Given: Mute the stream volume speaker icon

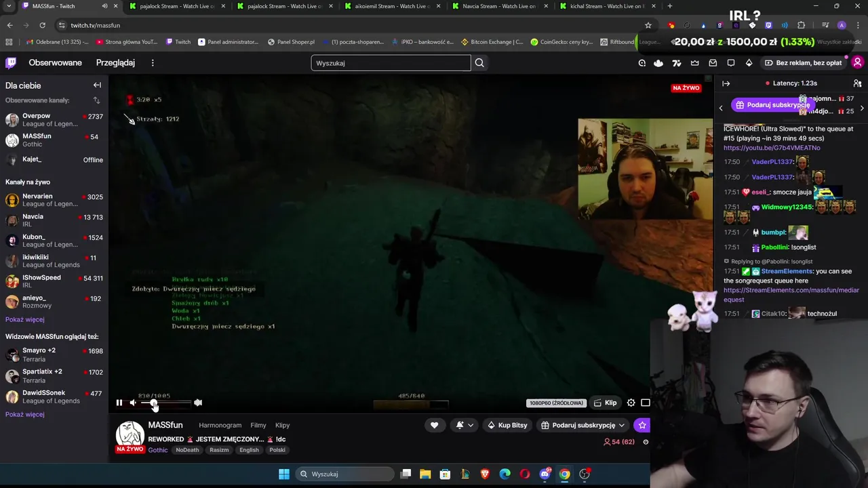Looking at the screenshot, I should 133,403.
